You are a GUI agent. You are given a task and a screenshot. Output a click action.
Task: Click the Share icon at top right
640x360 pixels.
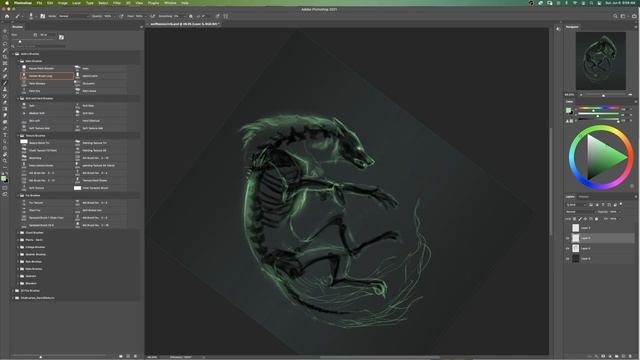(x=634, y=16)
